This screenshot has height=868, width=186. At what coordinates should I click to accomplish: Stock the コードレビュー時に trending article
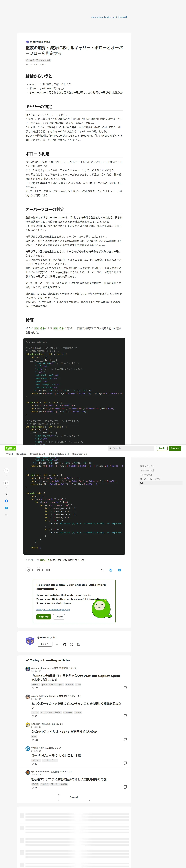pos(125,763)
